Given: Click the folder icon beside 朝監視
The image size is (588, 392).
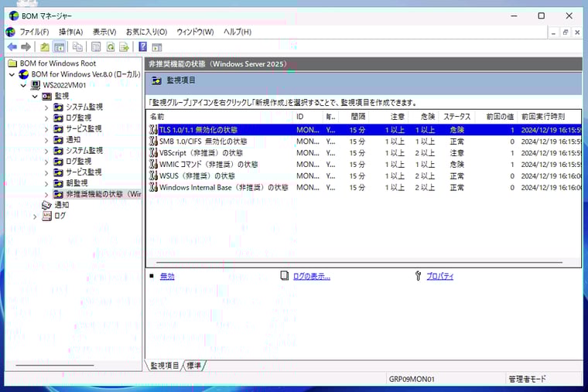Looking at the screenshot, I should point(58,183).
